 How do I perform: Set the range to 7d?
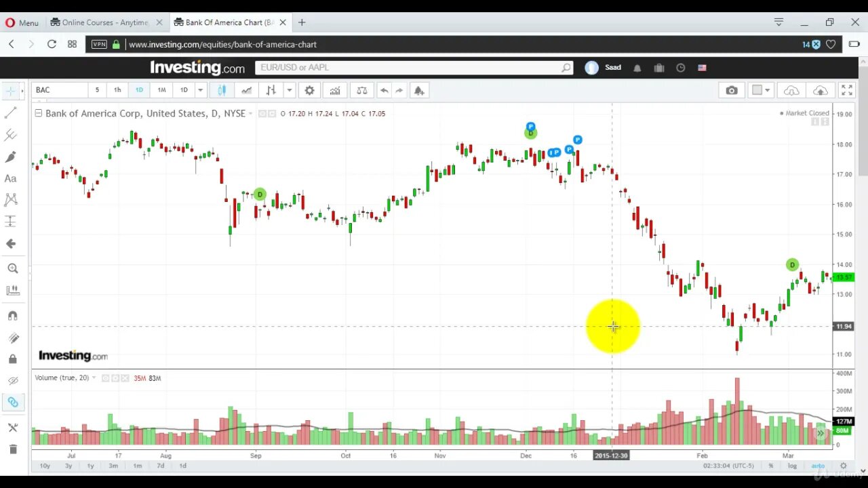[x=161, y=466]
